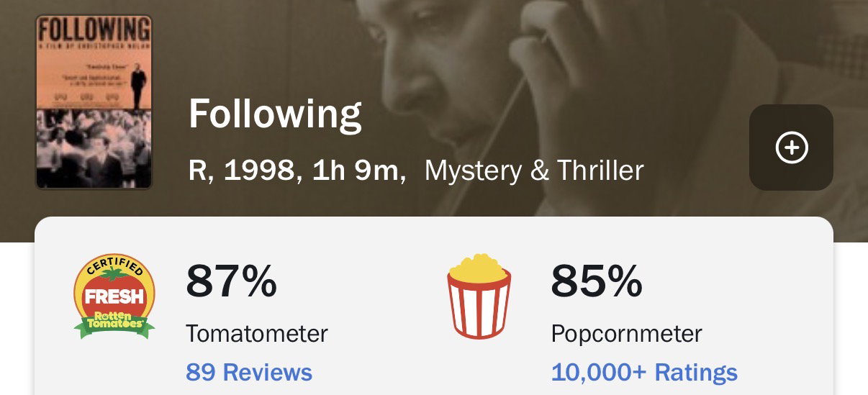Select the 85% Popcornmeter score
The height and width of the screenshot is (395, 868).
point(597,281)
